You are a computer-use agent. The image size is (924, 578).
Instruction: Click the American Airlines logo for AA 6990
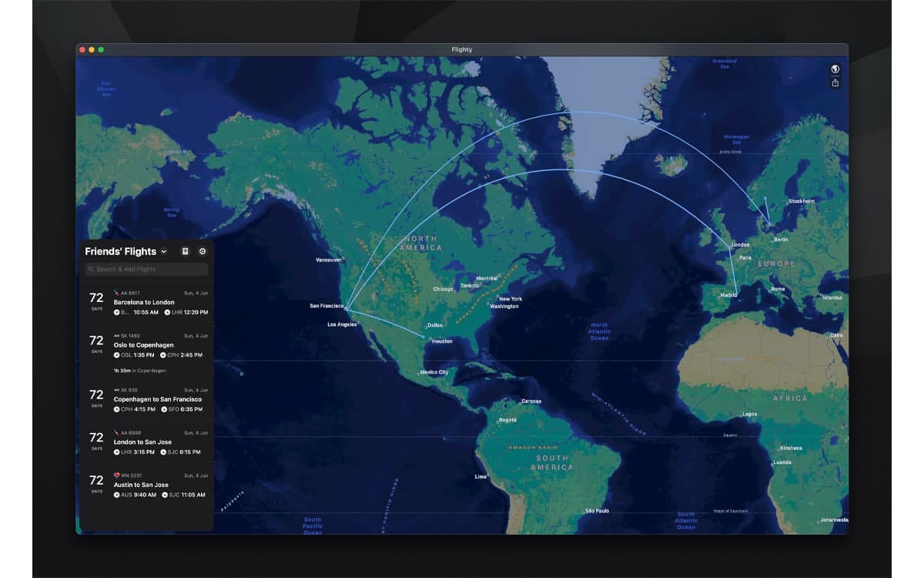click(116, 432)
